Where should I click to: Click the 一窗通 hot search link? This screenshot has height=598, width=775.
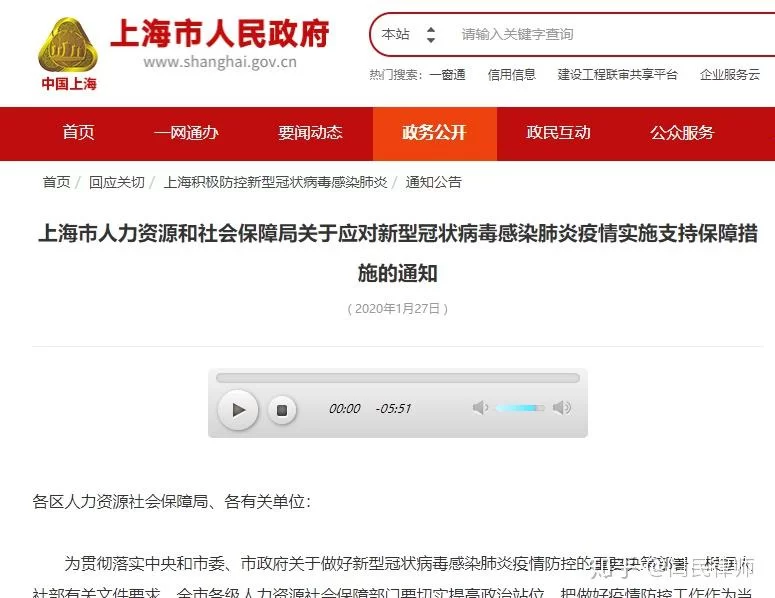447,74
